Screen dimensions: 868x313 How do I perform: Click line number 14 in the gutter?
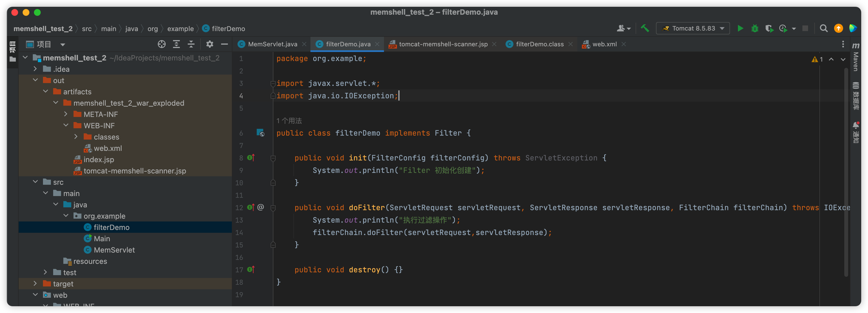point(239,232)
